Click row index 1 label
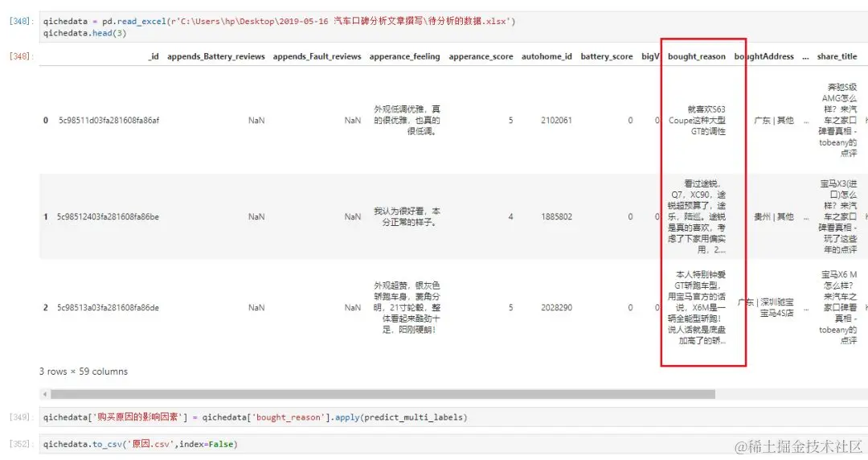Screen dimensions: 868x460 pyautogui.click(x=45, y=216)
